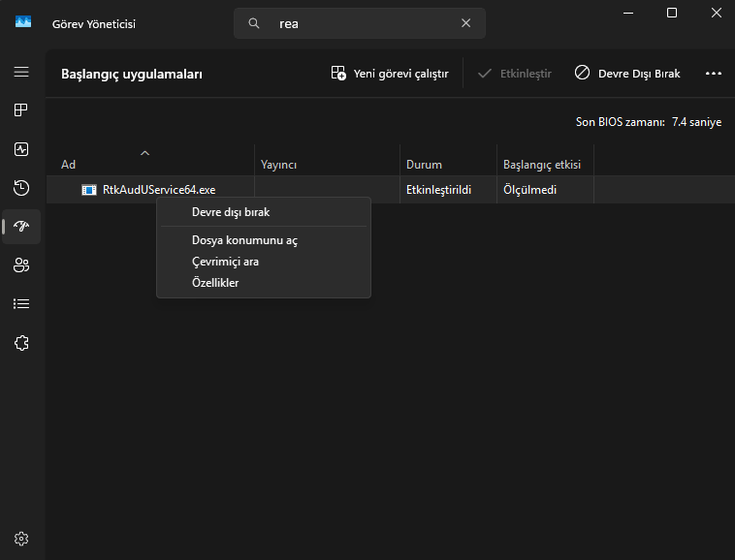Click 'Başlangıç uygulamaları' heading
735x560 pixels.
tap(132, 74)
